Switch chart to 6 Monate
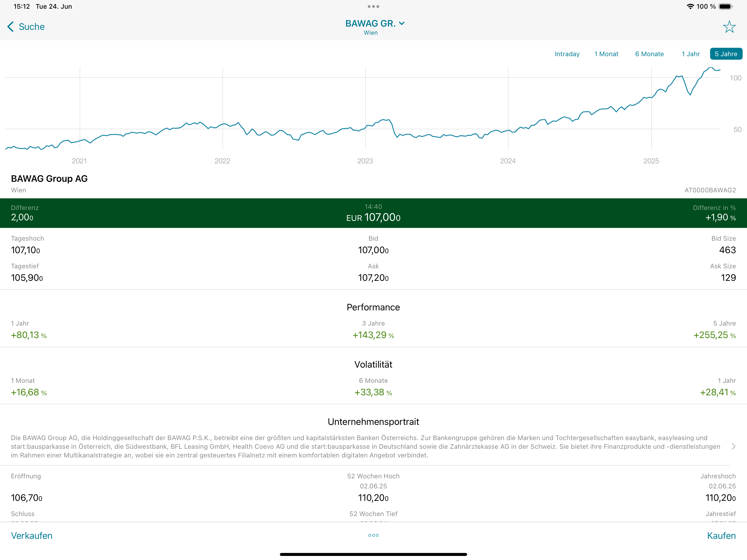 tap(649, 54)
